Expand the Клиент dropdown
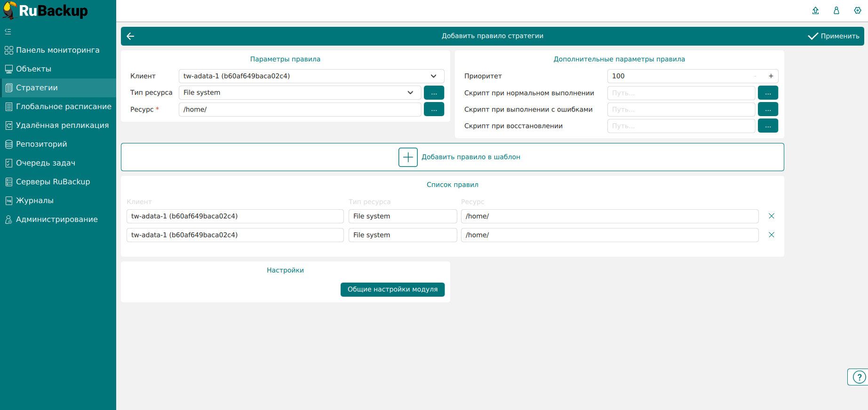 pyautogui.click(x=433, y=76)
